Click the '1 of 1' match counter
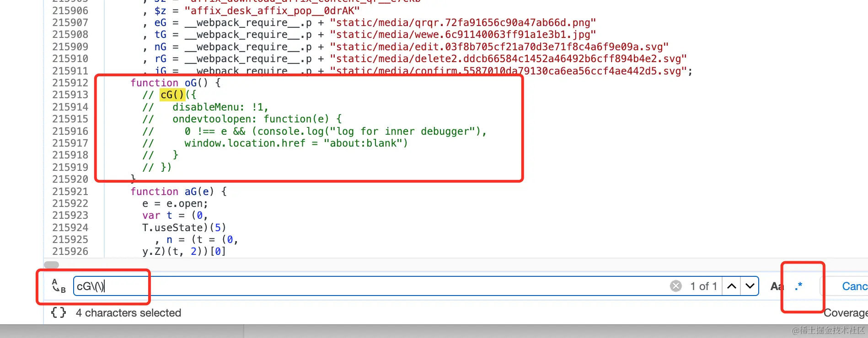Screen dimensions: 868x338 point(703,286)
